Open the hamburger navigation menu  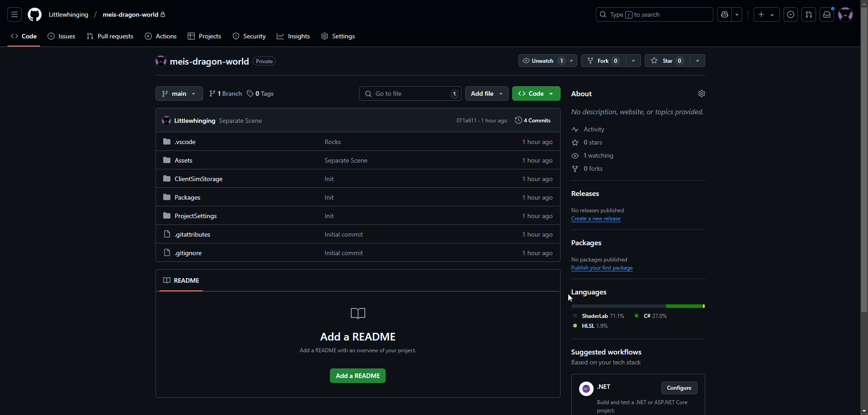point(14,14)
